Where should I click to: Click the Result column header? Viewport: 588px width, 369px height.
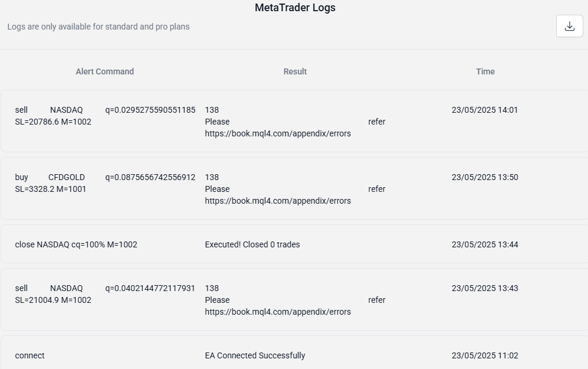[295, 71]
